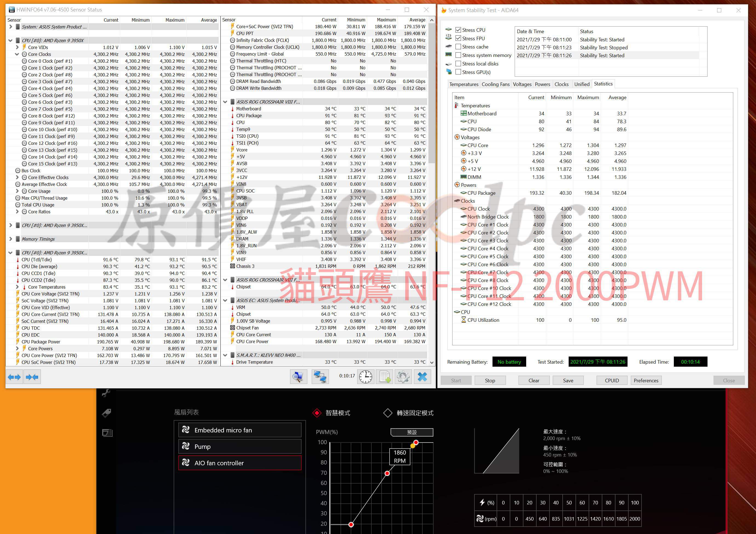Click Temperatures thermometer icon in AIDA64 statistics
Image resolution: width=756 pixels, height=534 pixels.
[x=456, y=105]
